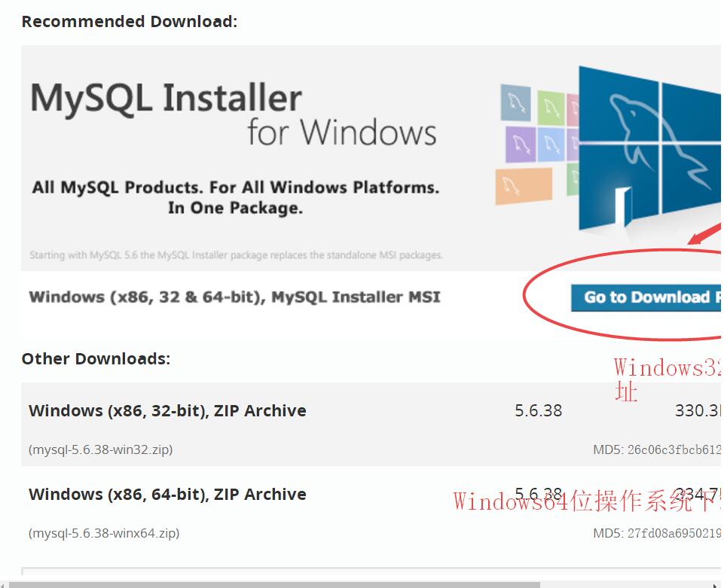The image size is (724, 588).
Task: Click the Windows (x86, 32-bit), ZIP Archive entry
Action: click(167, 411)
